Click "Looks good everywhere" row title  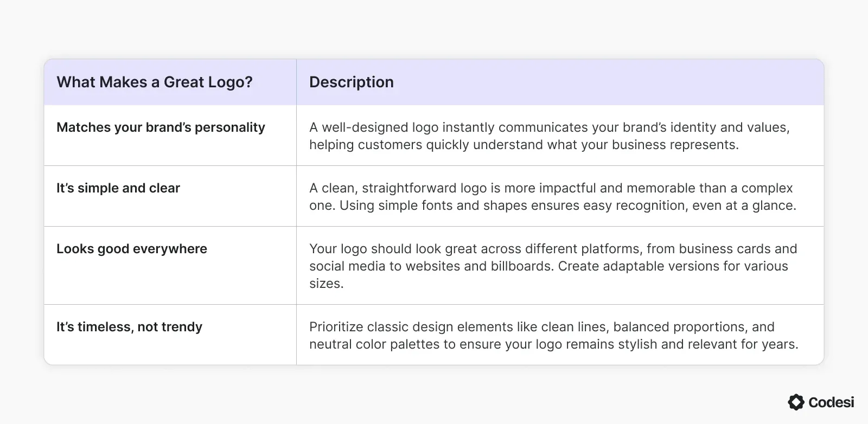click(132, 249)
